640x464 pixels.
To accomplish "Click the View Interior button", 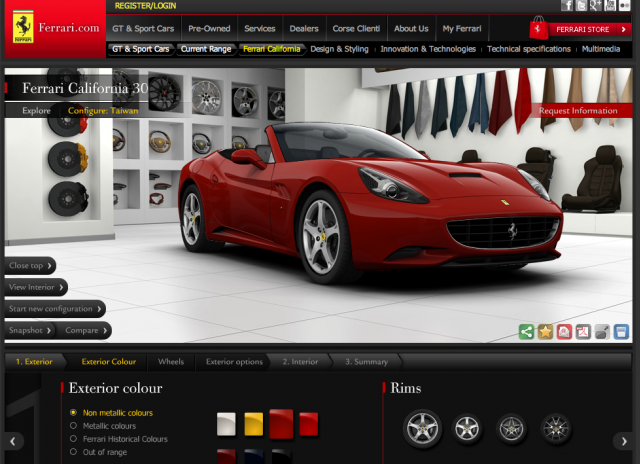I will point(36,287).
